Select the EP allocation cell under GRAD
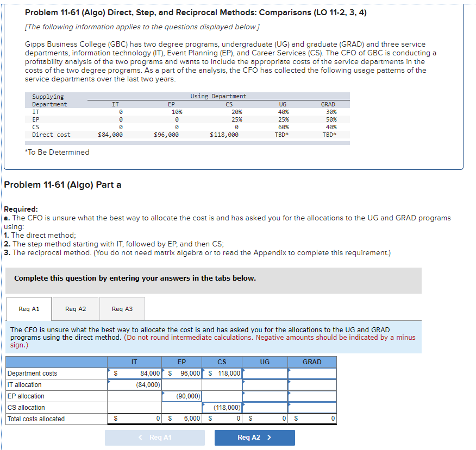This screenshot has height=450, width=476. point(312,396)
